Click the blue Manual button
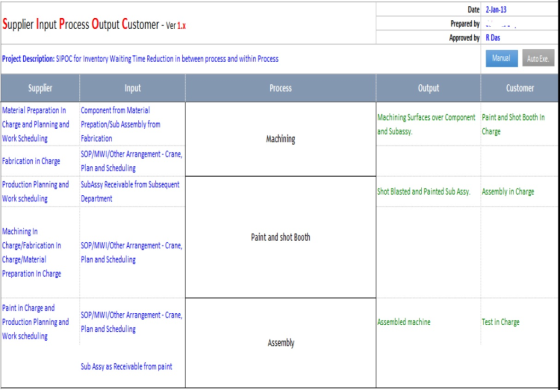This screenshot has width=560, height=390. click(x=501, y=58)
